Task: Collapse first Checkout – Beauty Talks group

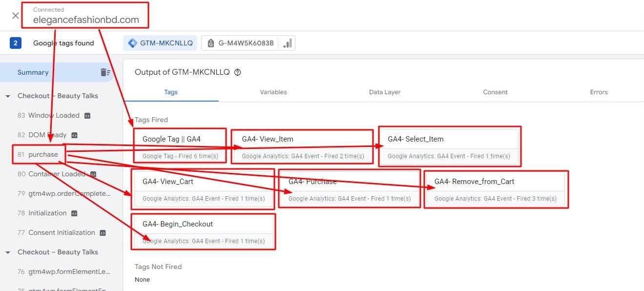Action: (x=8, y=96)
